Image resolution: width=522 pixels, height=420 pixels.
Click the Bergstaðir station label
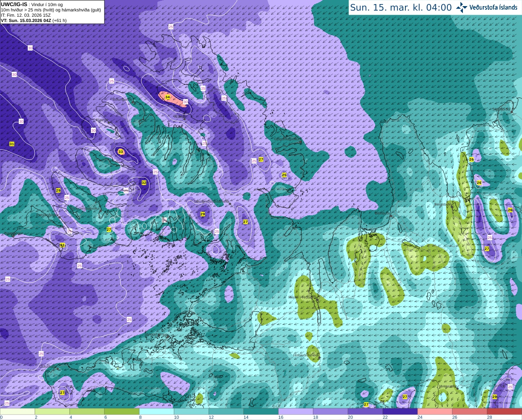(443, 204)
